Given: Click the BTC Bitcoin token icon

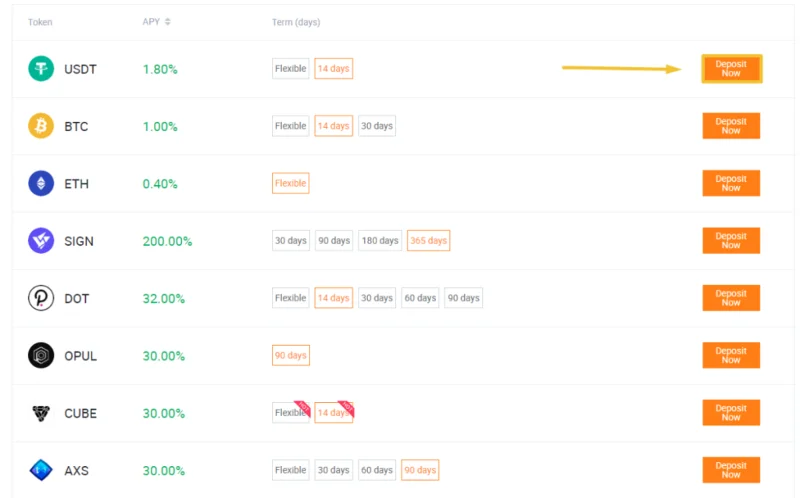Looking at the screenshot, I should coord(41,126).
